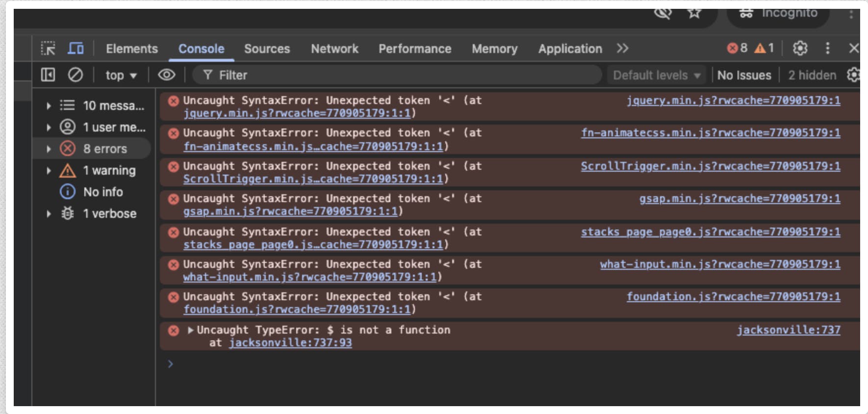Select the 1 warning sidebar row
The height and width of the screenshot is (414, 868).
point(92,170)
